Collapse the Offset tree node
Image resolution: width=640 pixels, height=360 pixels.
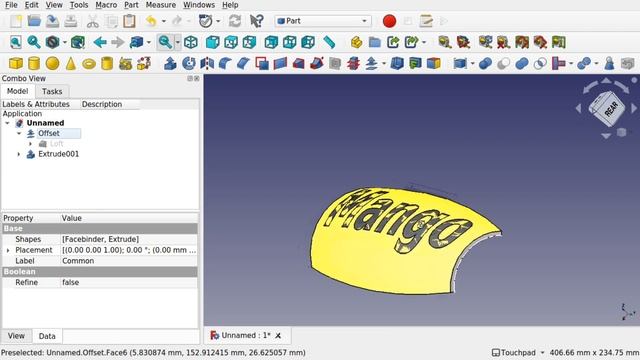coord(19,133)
